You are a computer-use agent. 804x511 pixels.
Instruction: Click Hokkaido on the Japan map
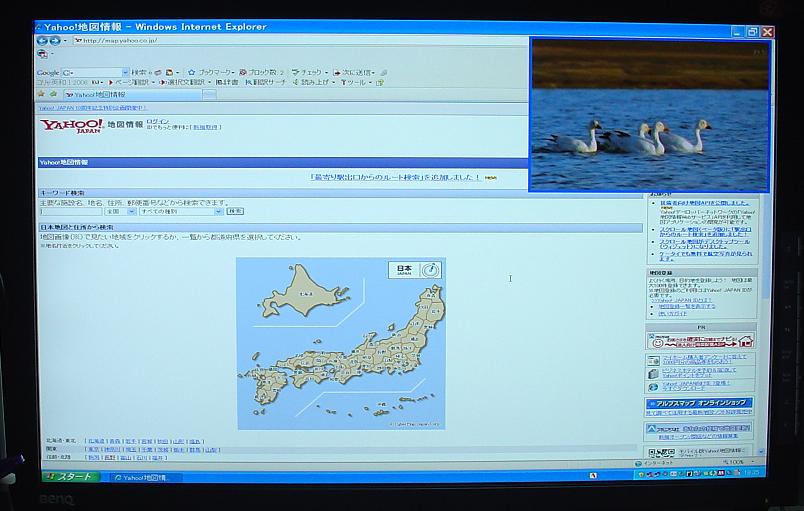pyautogui.click(x=305, y=295)
